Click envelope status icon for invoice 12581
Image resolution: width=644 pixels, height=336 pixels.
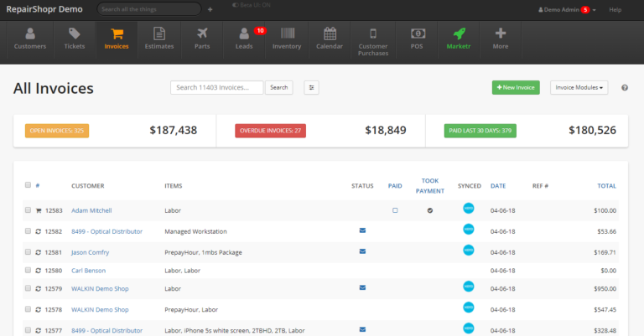coord(362,251)
